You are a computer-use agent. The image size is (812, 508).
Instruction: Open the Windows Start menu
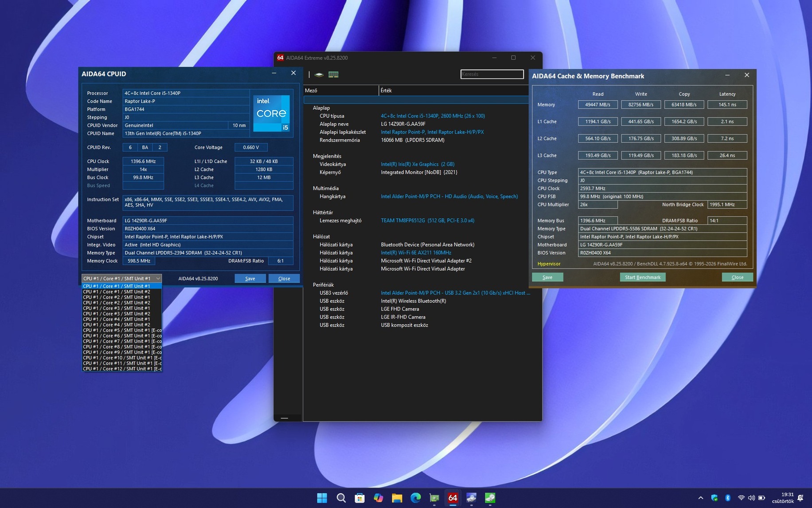tap(322, 498)
